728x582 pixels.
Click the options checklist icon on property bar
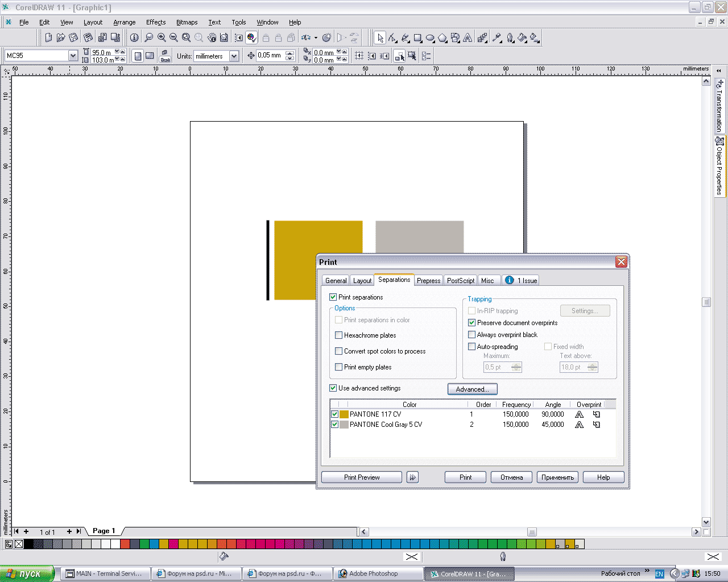pyautogui.click(x=426, y=56)
